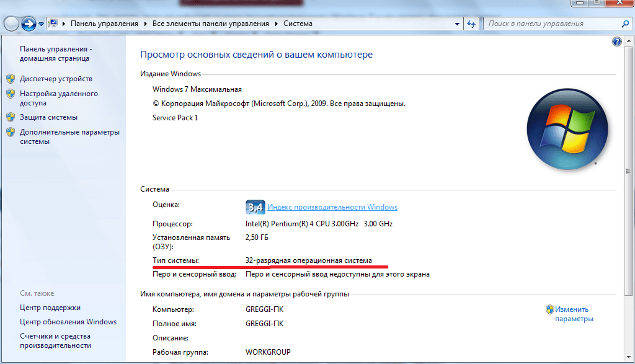Open the recent pages dropdown arrow

coord(41,24)
